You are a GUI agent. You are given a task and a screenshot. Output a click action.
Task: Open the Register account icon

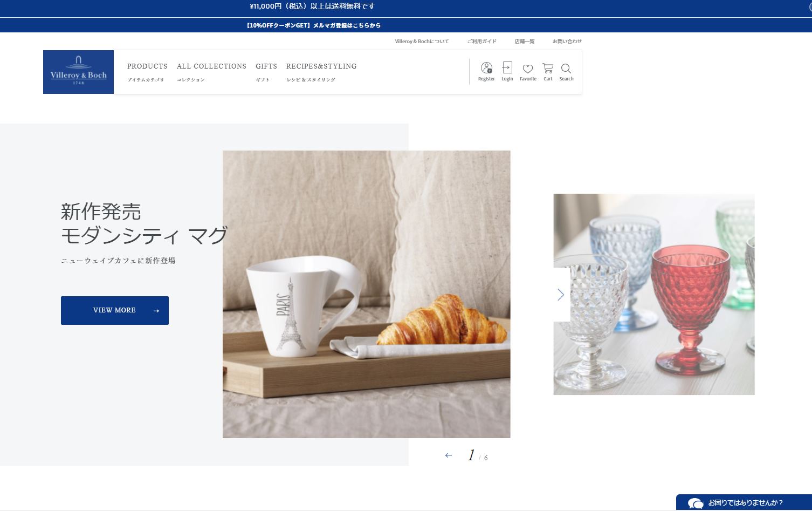coord(486,71)
